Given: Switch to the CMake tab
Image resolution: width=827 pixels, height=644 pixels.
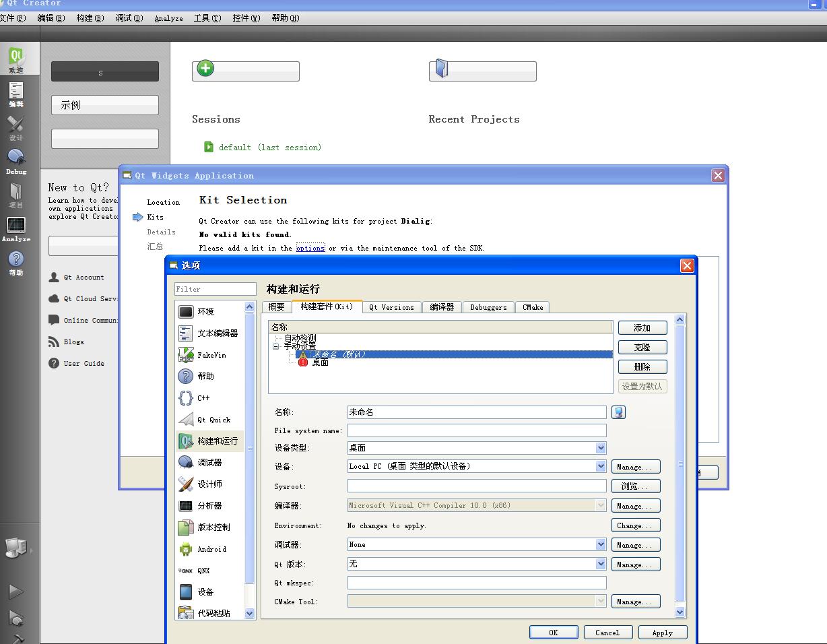Looking at the screenshot, I should (x=533, y=307).
